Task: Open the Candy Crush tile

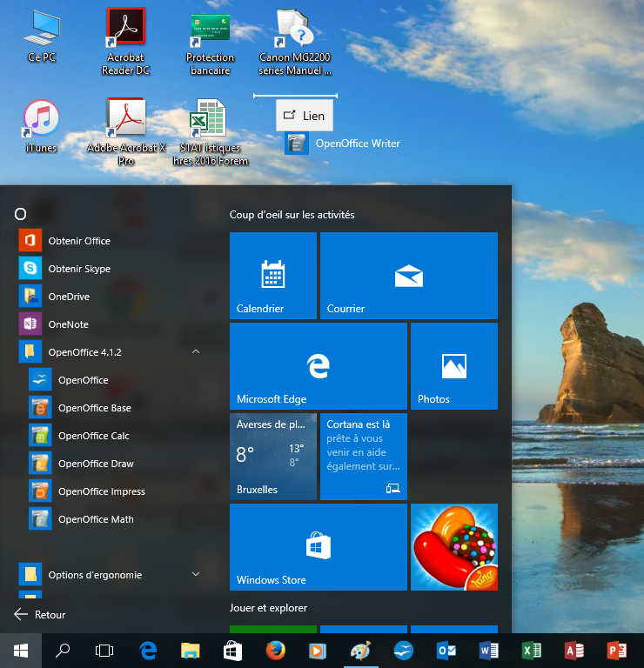Action: (x=454, y=547)
